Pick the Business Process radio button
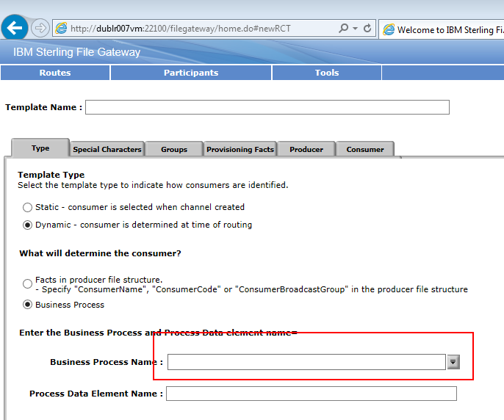Viewport: 504px width, 420px height. (x=28, y=305)
